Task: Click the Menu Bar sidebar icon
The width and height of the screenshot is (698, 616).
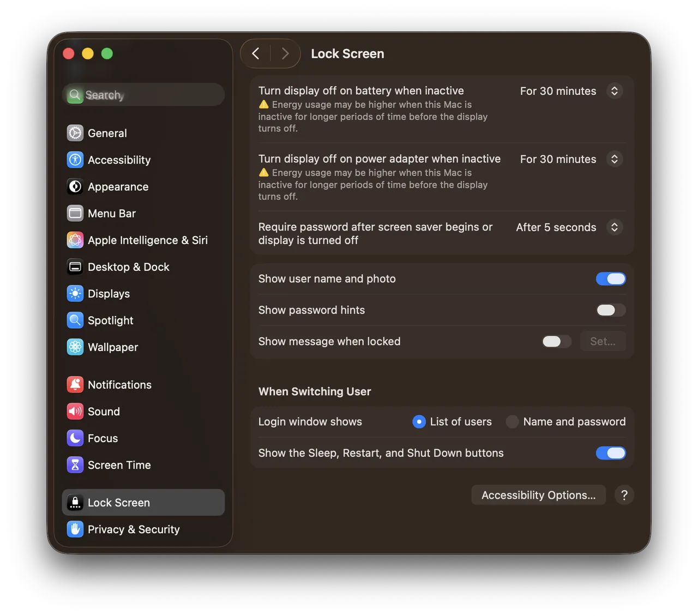Action: [x=75, y=213]
